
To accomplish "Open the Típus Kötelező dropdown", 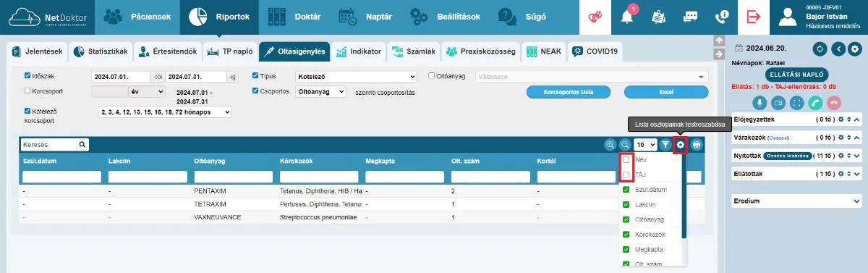I will point(357,76).
